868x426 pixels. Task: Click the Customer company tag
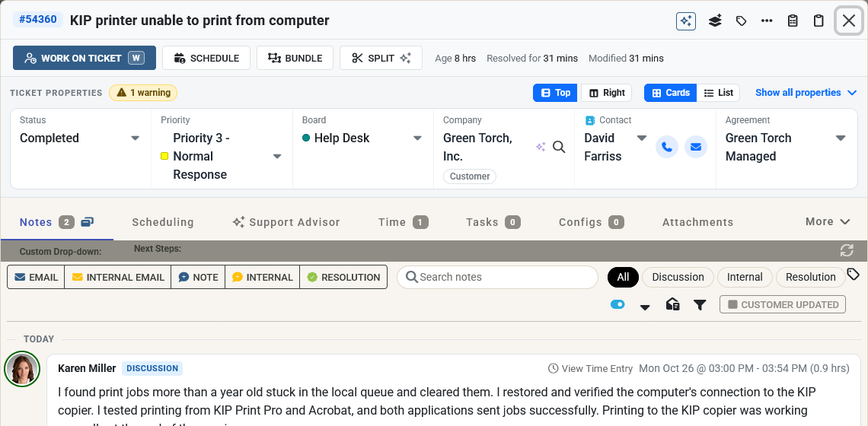(x=470, y=176)
